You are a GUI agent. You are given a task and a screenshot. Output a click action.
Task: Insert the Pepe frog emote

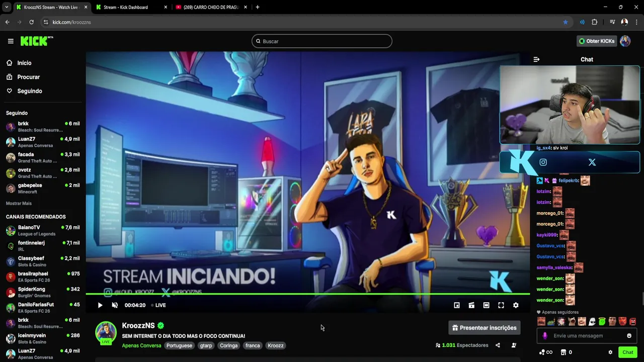point(551,321)
